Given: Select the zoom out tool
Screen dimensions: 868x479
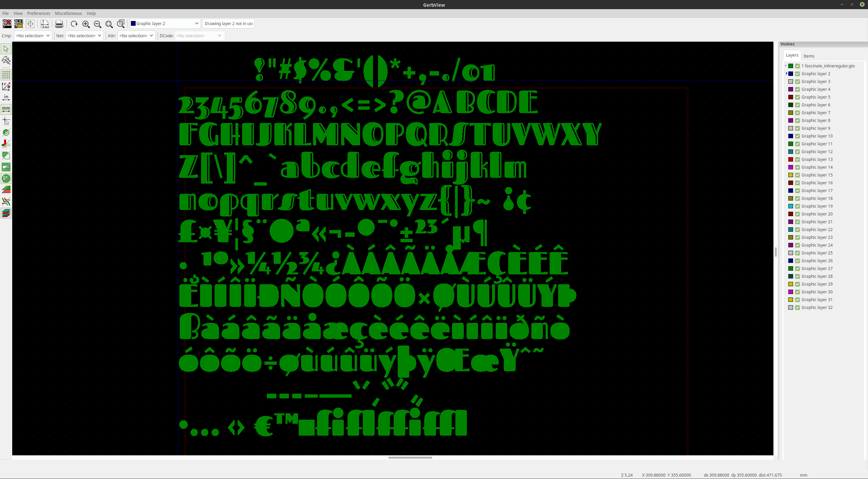Looking at the screenshot, I should [x=98, y=23].
